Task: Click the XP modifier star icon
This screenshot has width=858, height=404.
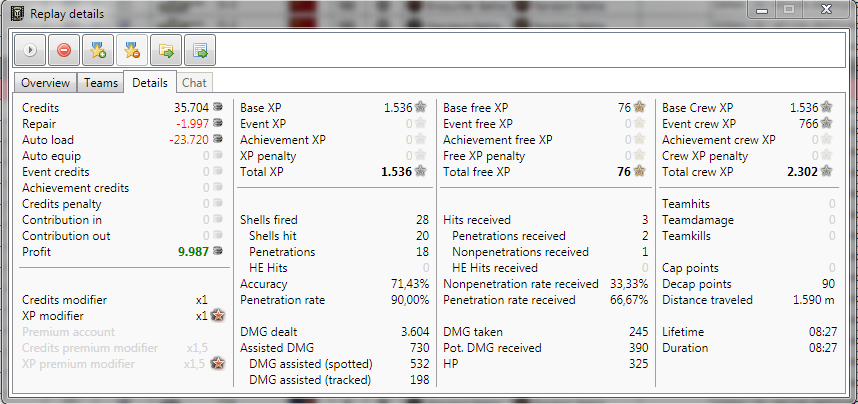Action: click(x=218, y=316)
